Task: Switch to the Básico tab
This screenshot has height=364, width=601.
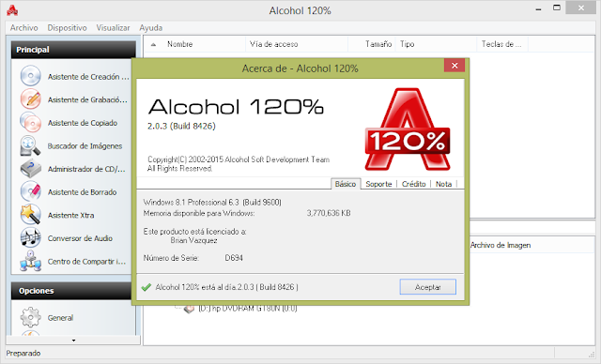Action: click(346, 184)
